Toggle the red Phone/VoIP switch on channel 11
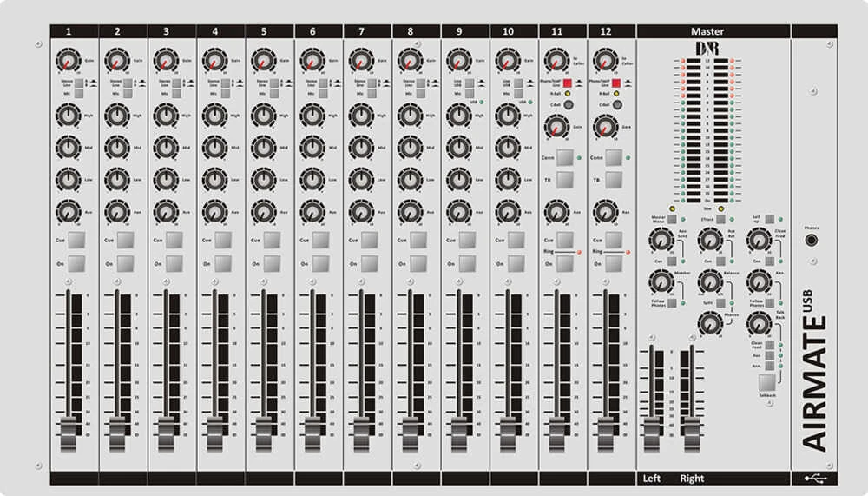 tap(568, 83)
